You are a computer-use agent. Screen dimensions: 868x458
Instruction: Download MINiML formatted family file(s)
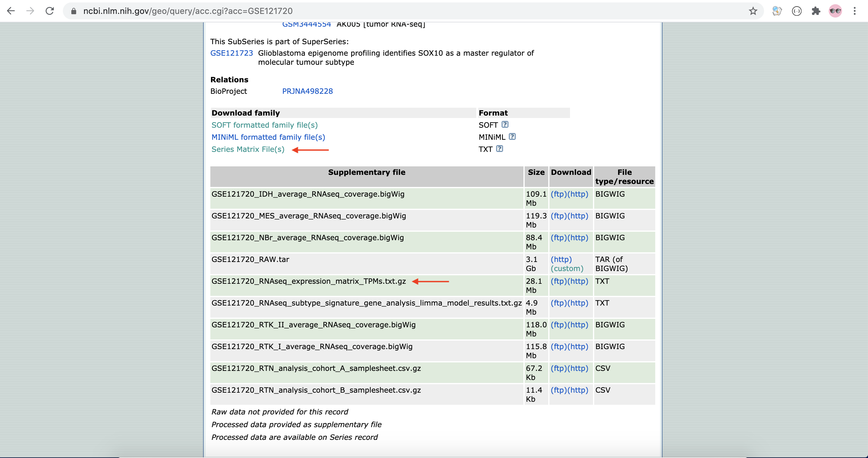268,137
